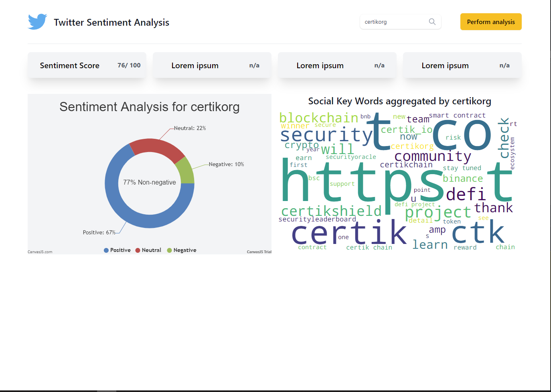Click the word defi in word cloud
551x392 pixels.
click(x=466, y=194)
